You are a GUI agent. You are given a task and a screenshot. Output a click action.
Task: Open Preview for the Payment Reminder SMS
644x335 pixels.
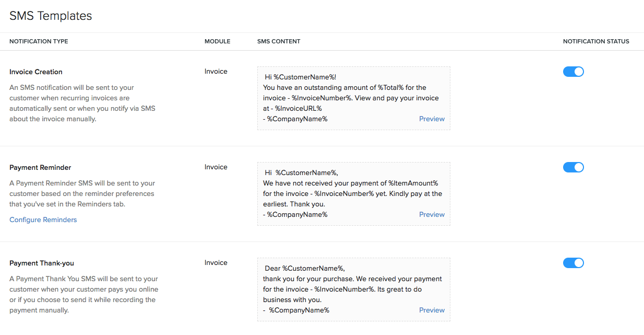(432, 214)
